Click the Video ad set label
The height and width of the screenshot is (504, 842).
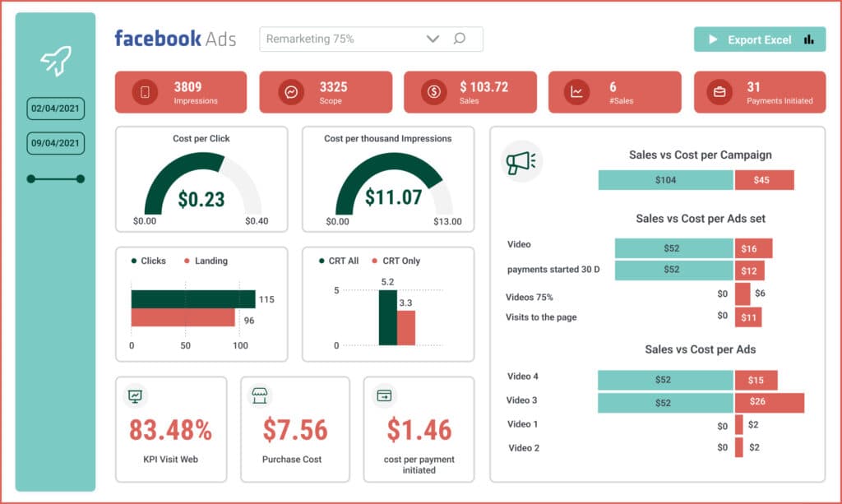pyautogui.click(x=519, y=244)
